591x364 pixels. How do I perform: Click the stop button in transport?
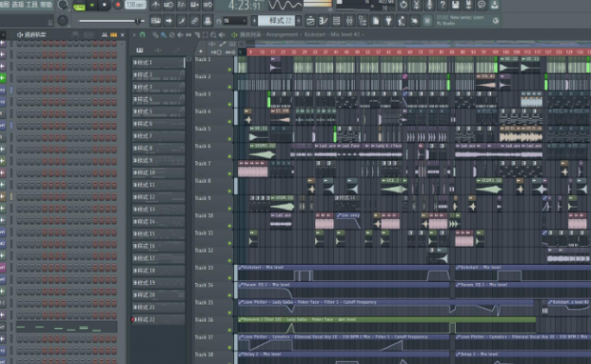pyautogui.click(x=105, y=5)
